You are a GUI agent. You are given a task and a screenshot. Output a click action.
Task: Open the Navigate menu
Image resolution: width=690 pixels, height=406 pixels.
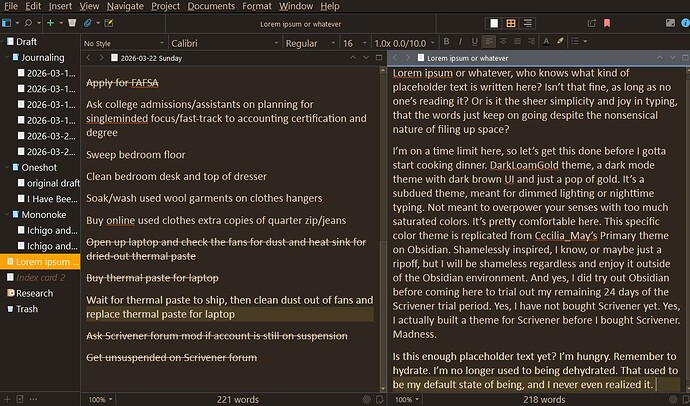(125, 6)
